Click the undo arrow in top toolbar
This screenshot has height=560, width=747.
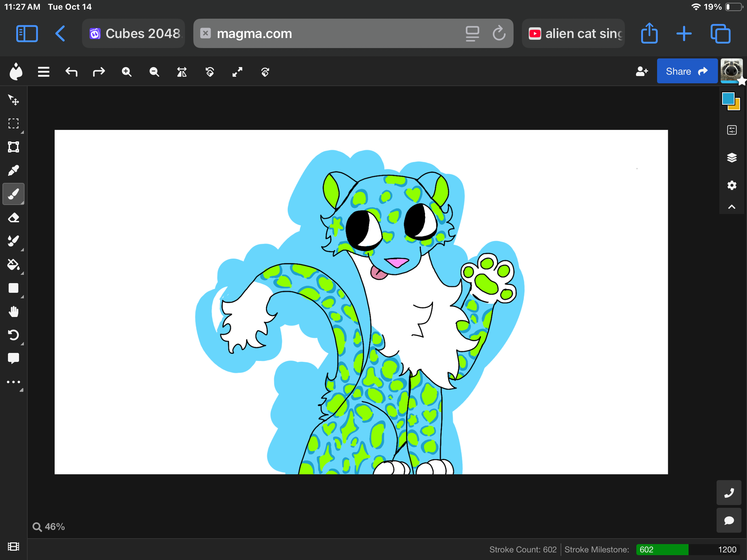pos(72,72)
